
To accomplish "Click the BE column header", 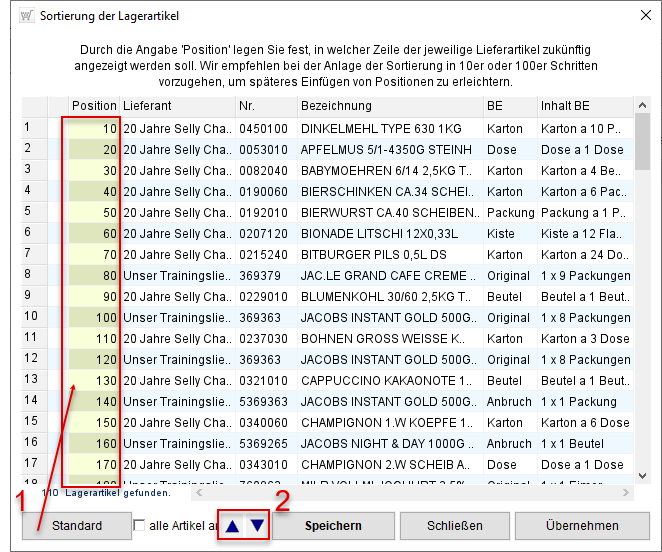I will point(510,106).
